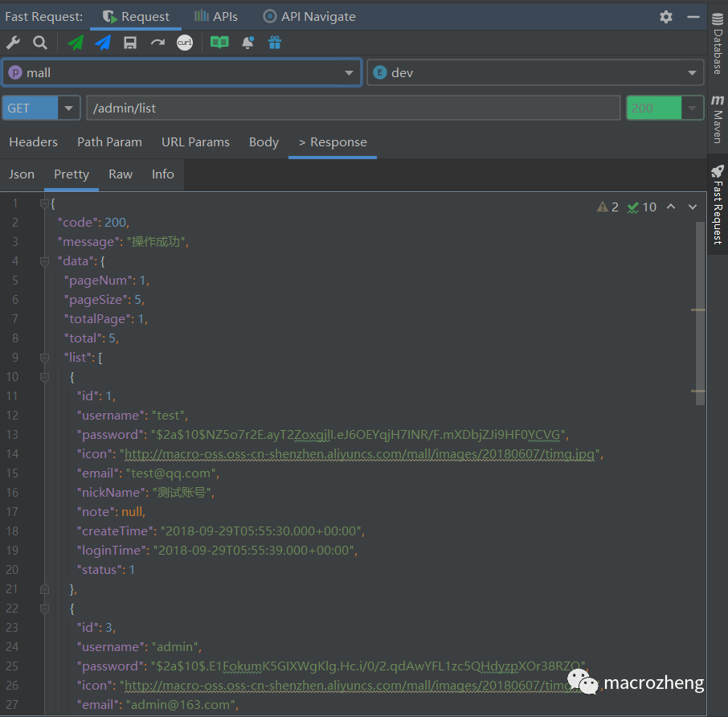Screen dimensions: 728x717
Task: Click the "code": 200 line
Action: (93, 223)
